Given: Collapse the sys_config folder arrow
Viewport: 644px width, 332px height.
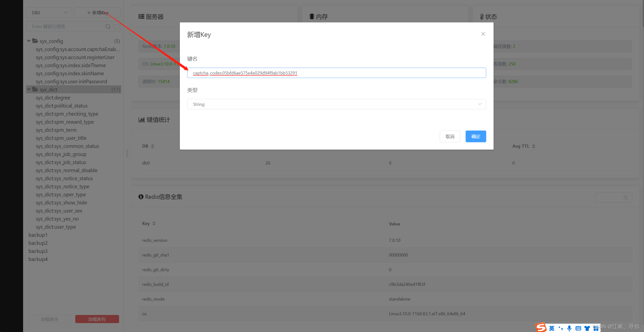Looking at the screenshot, I should pyautogui.click(x=29, y=41).
